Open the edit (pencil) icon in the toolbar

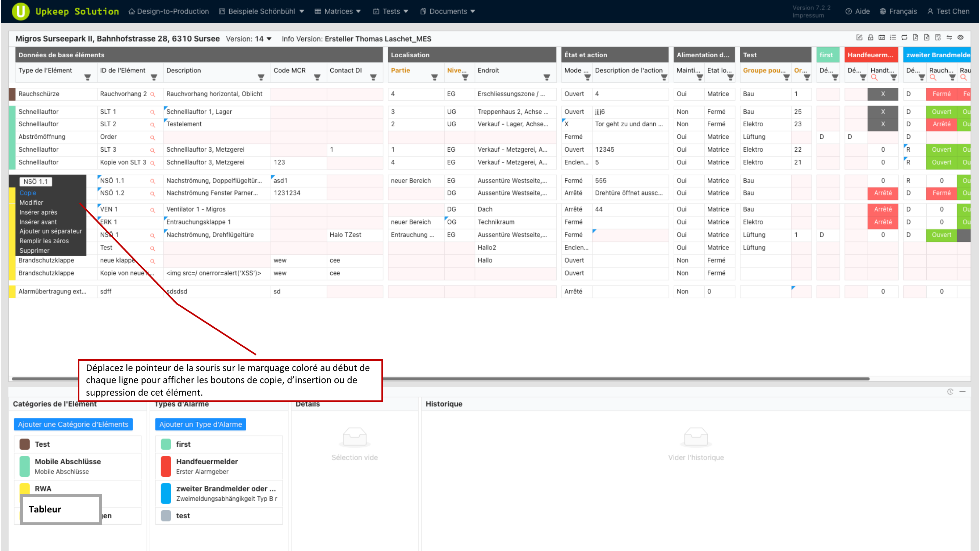860,37
